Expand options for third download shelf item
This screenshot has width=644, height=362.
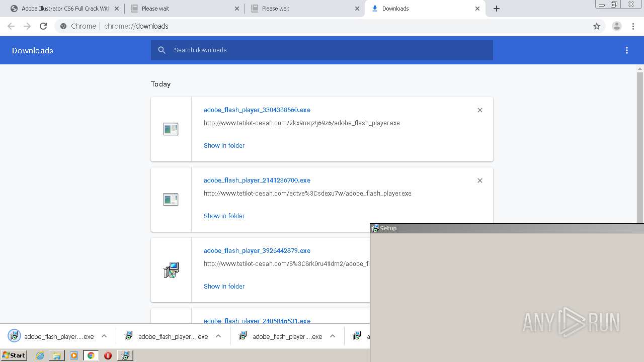(x=333, y=336)
